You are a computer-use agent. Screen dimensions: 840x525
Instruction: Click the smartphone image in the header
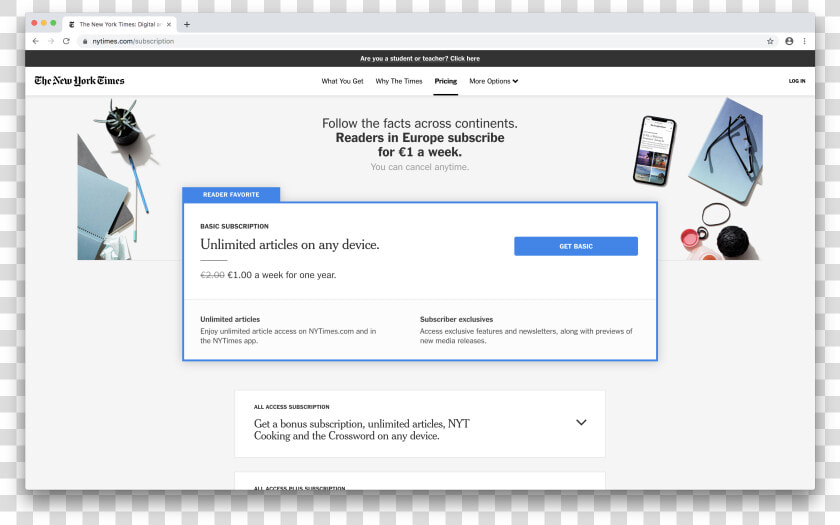click(x=654, y=151)
